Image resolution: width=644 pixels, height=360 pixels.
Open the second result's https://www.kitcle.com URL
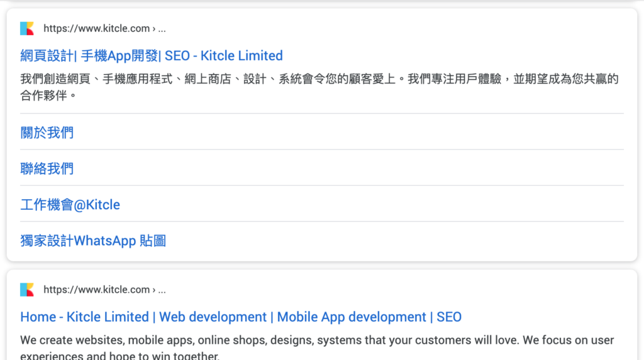pos(104,290)
